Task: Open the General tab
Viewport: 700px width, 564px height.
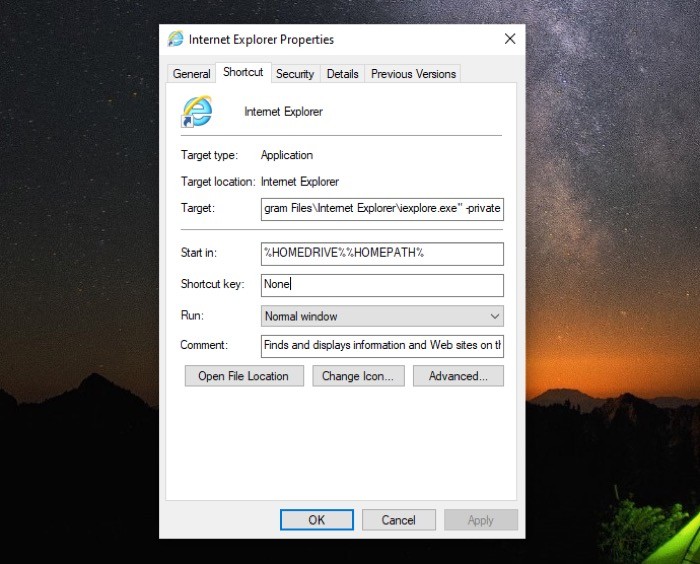Action: (192, 74)
